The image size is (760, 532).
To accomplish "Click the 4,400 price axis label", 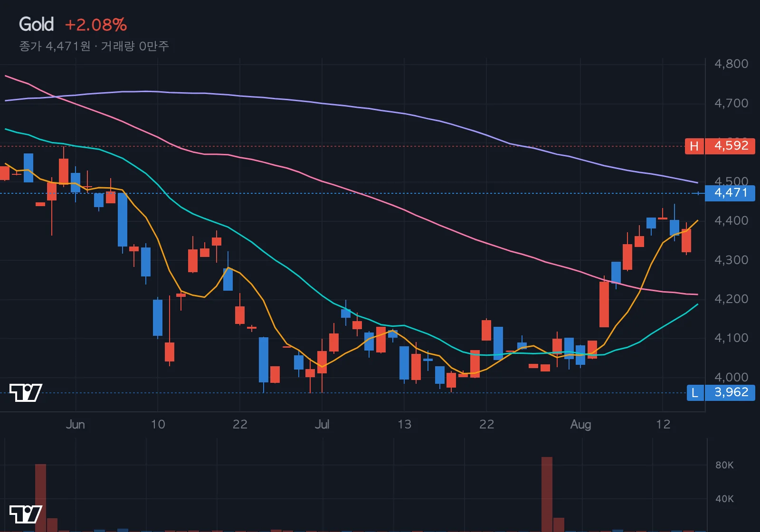I will (x=731, y=220).
